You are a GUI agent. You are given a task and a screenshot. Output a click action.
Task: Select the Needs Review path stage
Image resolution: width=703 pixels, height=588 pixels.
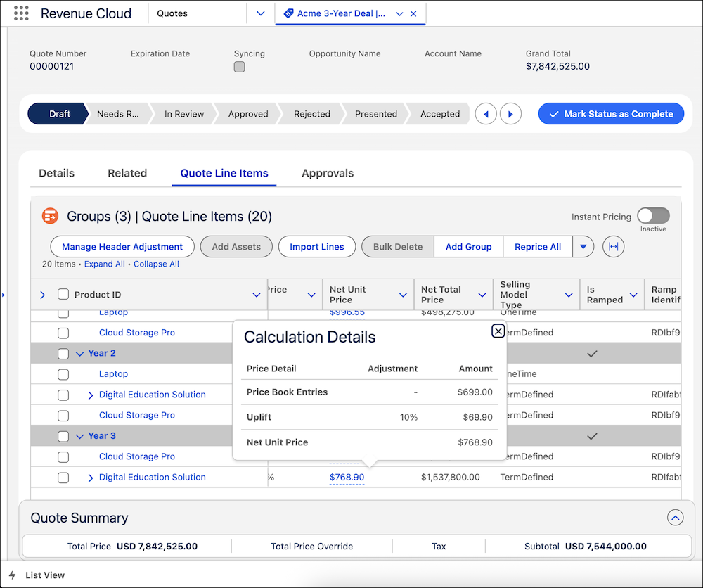[x=118, y=114]
